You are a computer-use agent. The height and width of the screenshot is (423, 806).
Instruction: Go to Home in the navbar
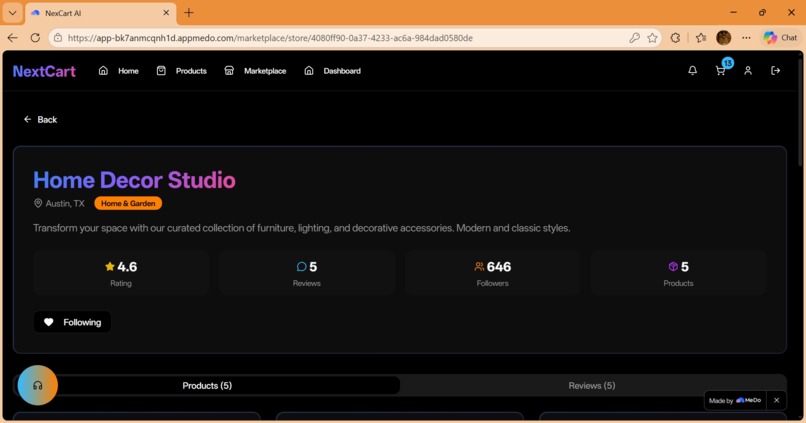(119, 71)
